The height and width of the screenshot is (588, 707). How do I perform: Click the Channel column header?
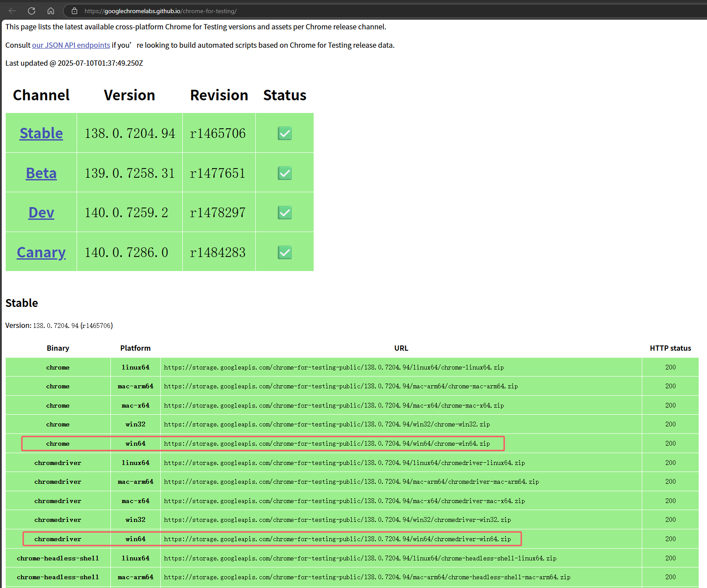tap(41, 95)
